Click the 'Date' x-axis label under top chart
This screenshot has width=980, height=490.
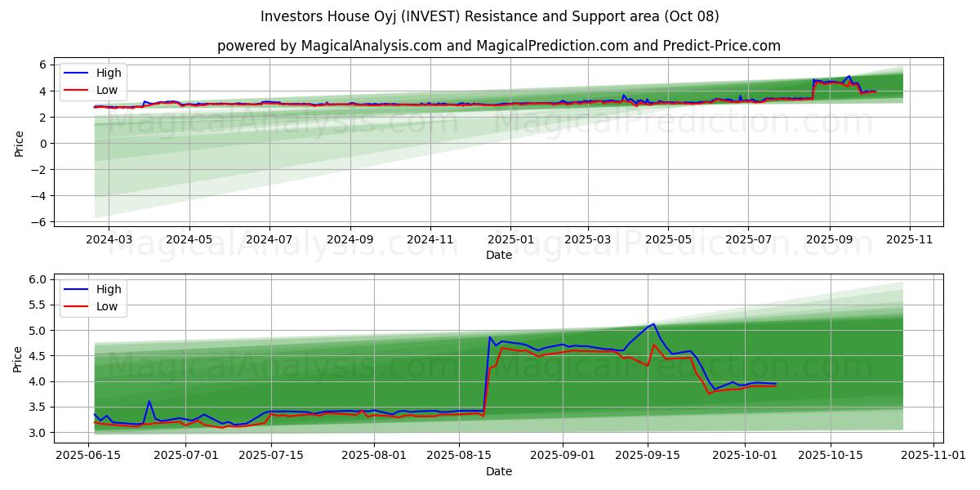tap(498, 255)
